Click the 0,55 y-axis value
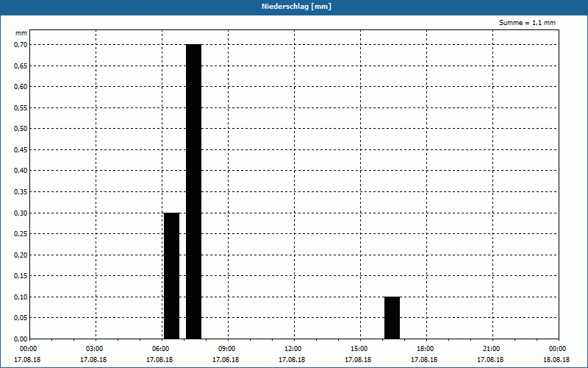 pyautogui.click(x=21, y=107)
